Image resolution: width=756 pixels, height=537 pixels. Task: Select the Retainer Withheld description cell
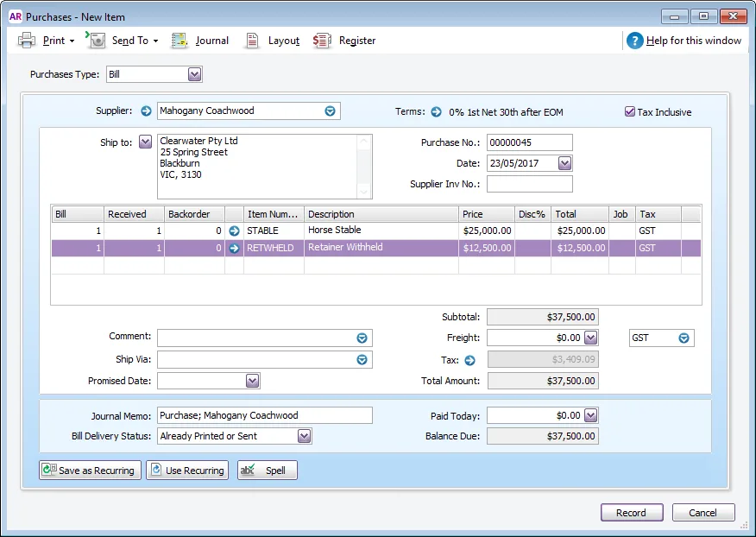(x=381, y=248)
